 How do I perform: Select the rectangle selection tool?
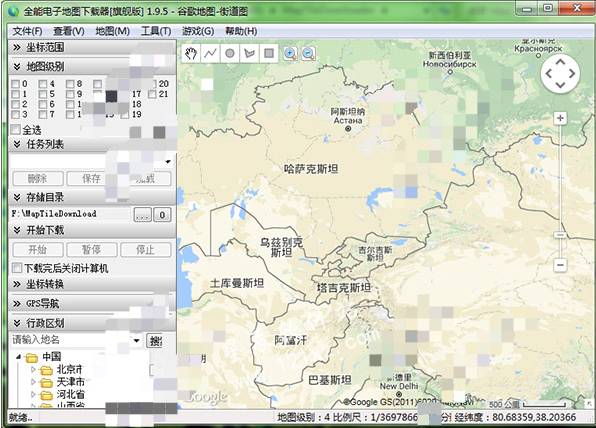[x=269, y=53]
